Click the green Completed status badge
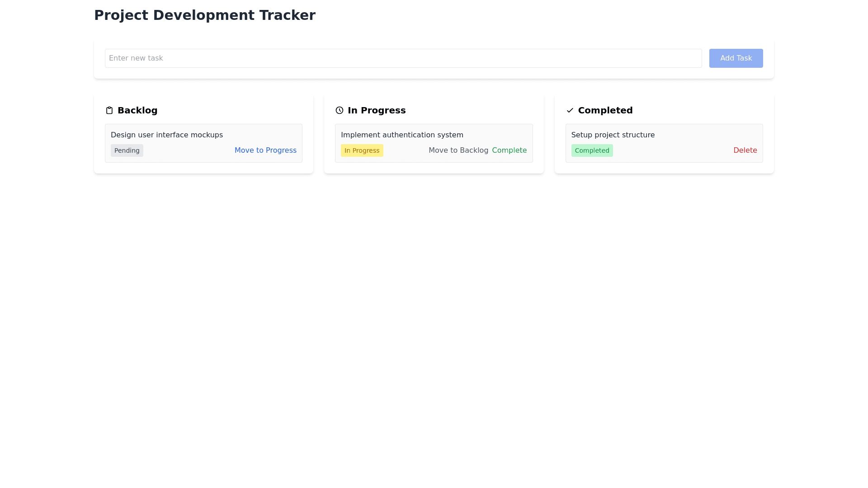Image resolution: width=868 pixels, height=488 pixels. click(x=592, y=150)
